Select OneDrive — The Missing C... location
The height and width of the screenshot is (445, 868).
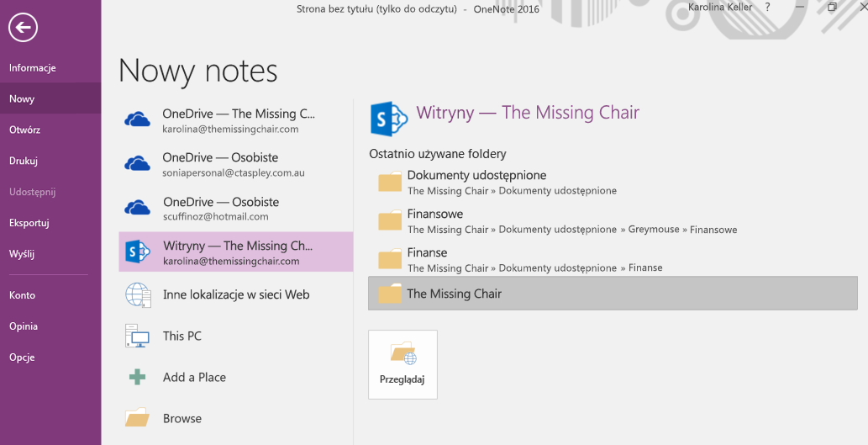click(236, 120)
